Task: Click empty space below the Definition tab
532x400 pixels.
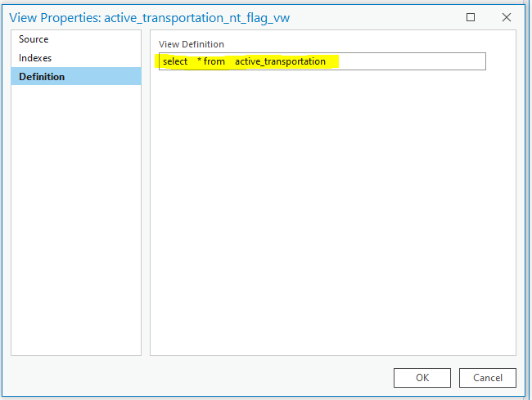Action: coord(75,221)
